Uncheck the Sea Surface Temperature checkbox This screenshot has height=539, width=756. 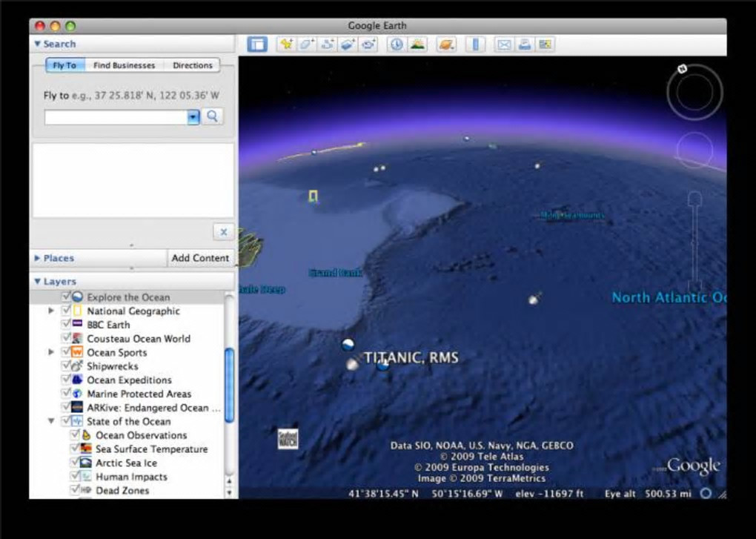[75, 449]
